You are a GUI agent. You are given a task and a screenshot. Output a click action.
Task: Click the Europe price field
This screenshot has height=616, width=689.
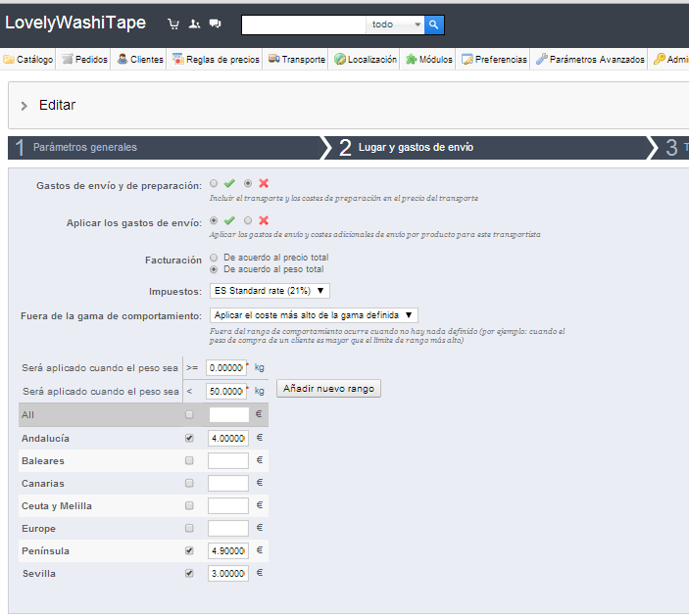click(x=228, y=528)
